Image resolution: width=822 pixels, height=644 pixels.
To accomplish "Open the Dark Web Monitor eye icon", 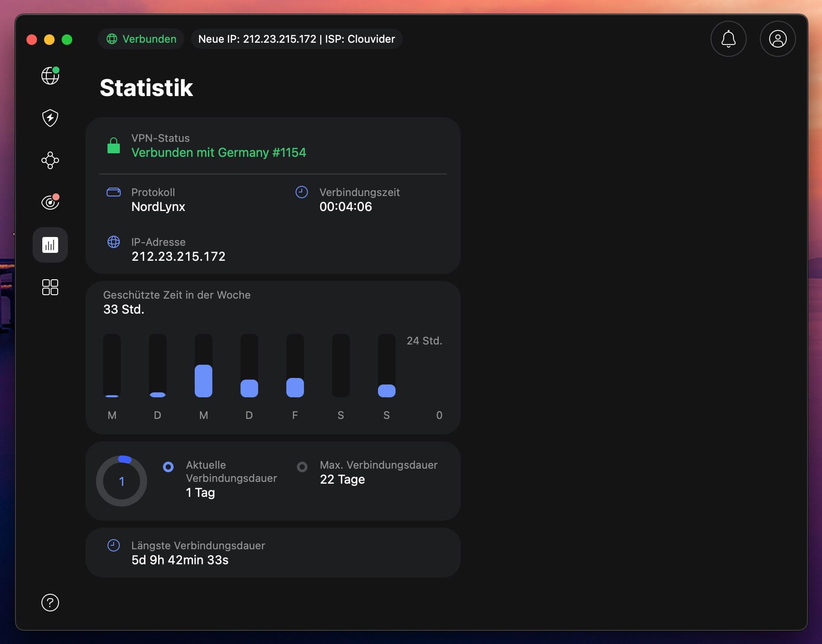I will point(50,202).
